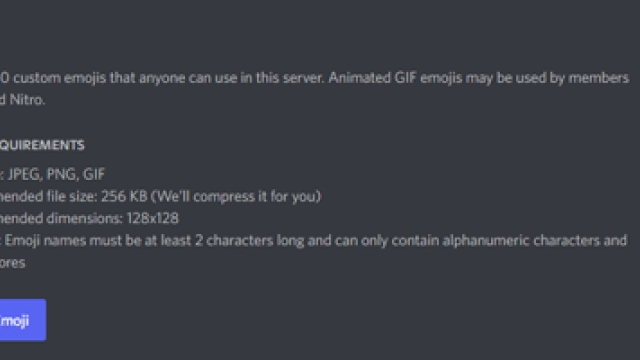The height and width of the screenshot is (360, 640).
Task: Click the "We'll compress it for you" note
Action: 236,197
